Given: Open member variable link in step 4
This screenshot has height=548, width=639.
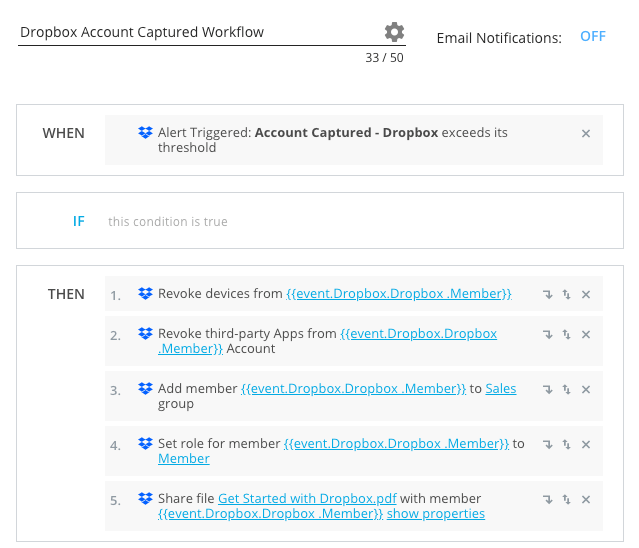Looking at the screenshot, I should 396,444.
